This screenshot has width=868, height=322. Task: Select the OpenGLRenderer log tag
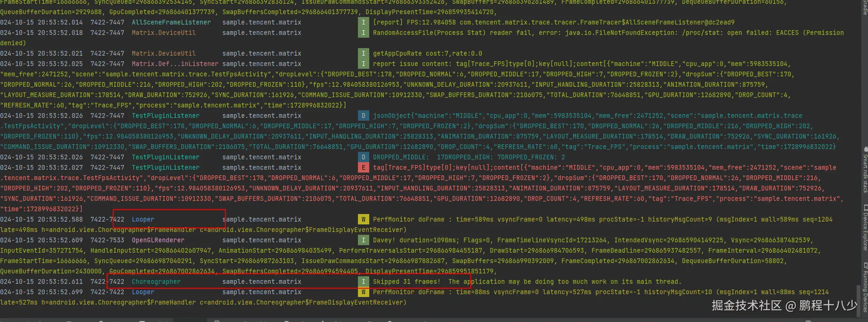[158, 240]
